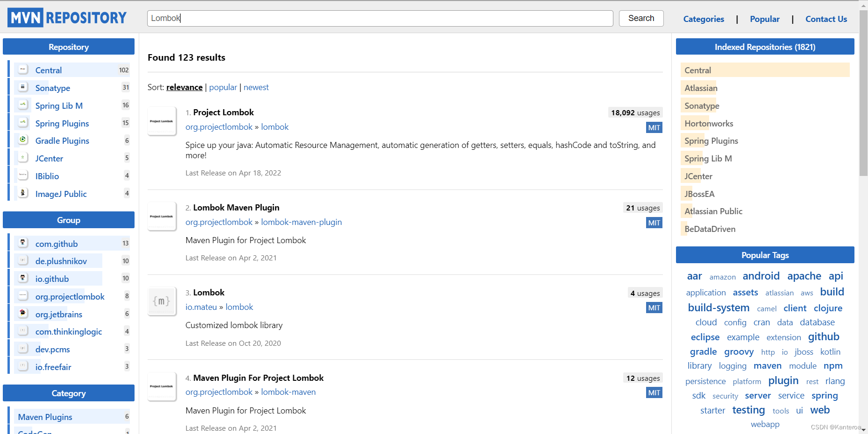Click the android popular tag
Viewport: 868px width, 434px height.
click(x=761, y=276)
